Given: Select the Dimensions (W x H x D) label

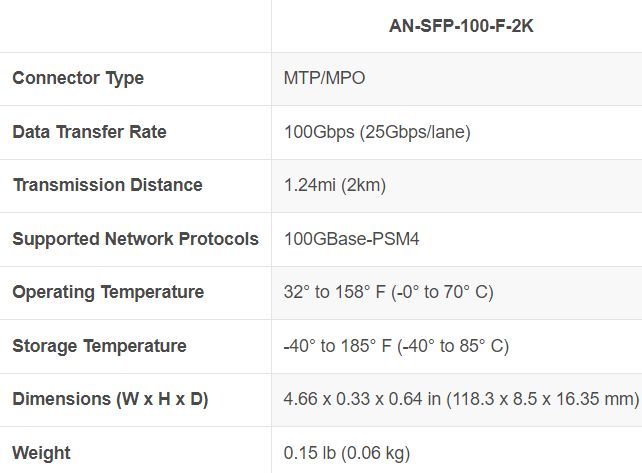Looking at the screenshot, I should (110, 399).
